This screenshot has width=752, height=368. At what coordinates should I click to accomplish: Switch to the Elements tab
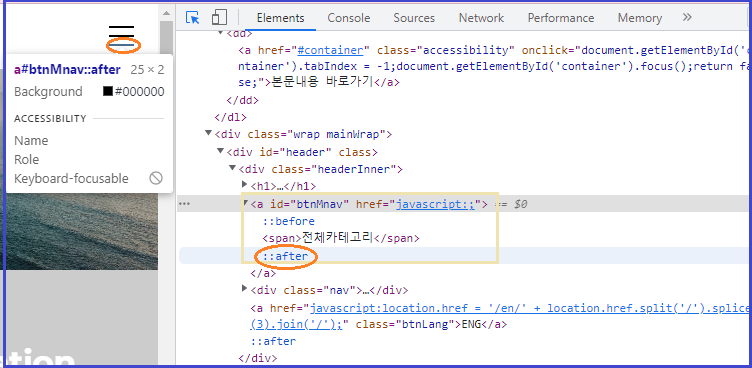click(x=281, y=18)
